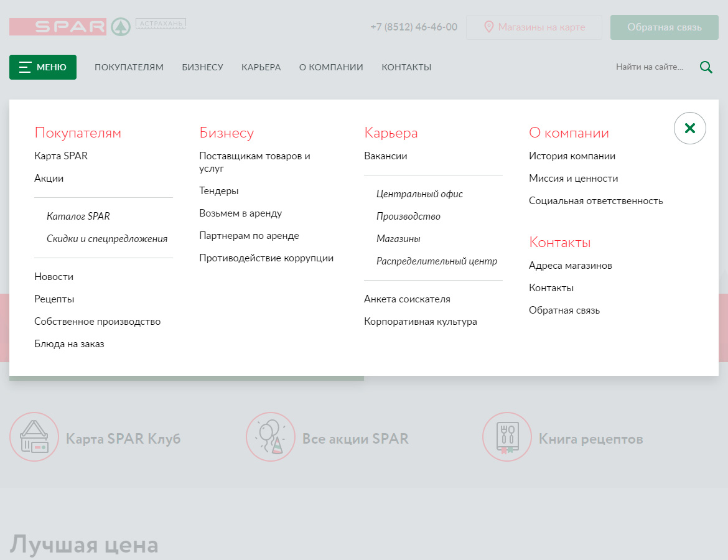Click the SPAR logo in the header
This screenshot has width=728, height=560.
[70, 27]
